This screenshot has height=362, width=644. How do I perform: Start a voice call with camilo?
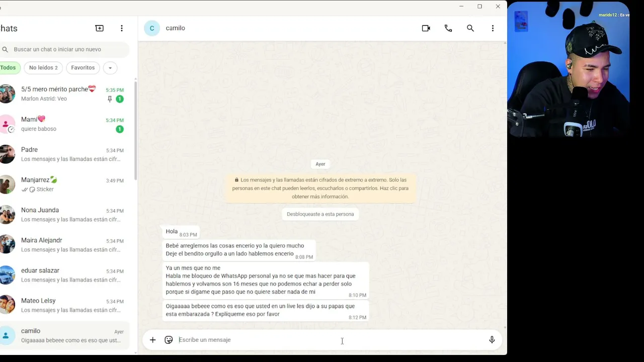(x=448, y=28)
